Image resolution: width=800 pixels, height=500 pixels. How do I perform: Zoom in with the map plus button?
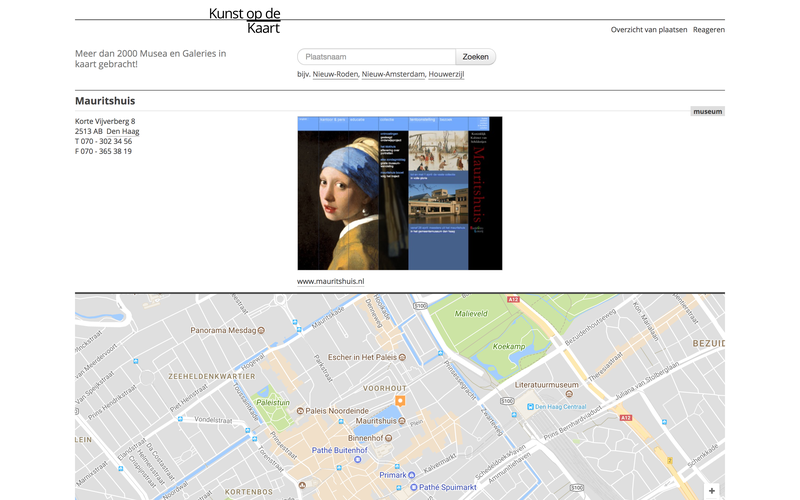[712, 491]
